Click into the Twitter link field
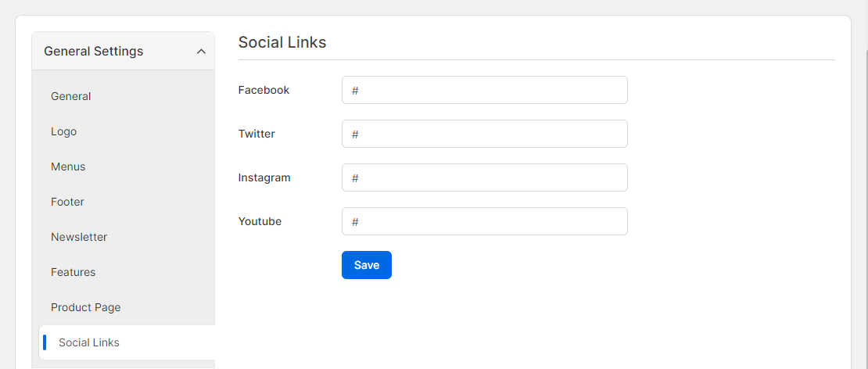This screenshot has width=868, height=369. [484, 134]
